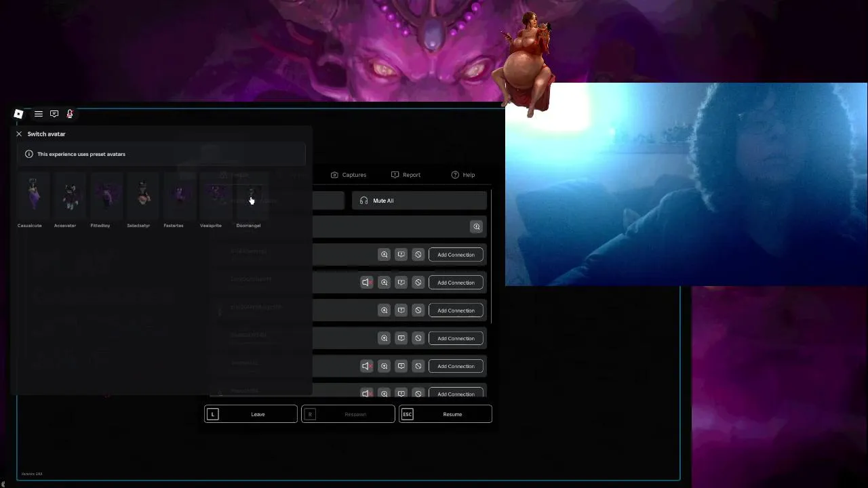Add Connection with the first listed player
Screen dimensions: 868x488
tap(456, 255)
